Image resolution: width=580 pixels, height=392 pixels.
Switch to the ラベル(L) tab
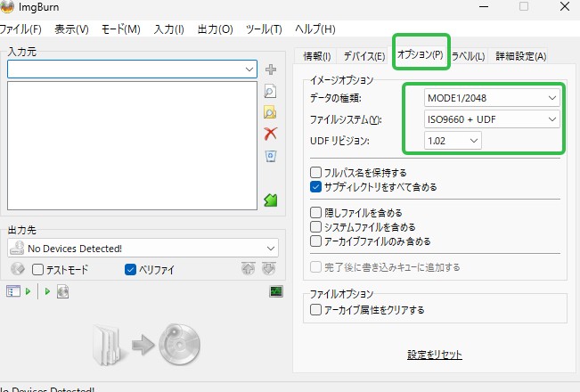[468, 56]
